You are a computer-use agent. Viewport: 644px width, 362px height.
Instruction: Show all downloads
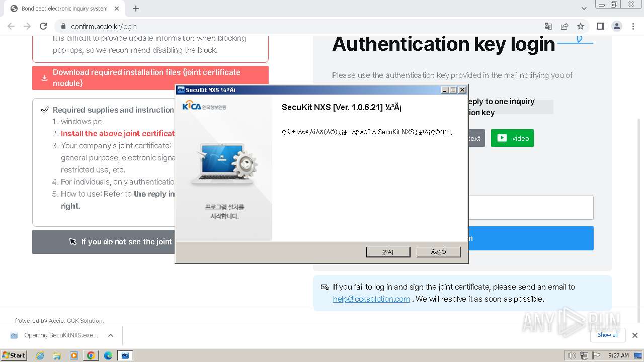(608, 335)
